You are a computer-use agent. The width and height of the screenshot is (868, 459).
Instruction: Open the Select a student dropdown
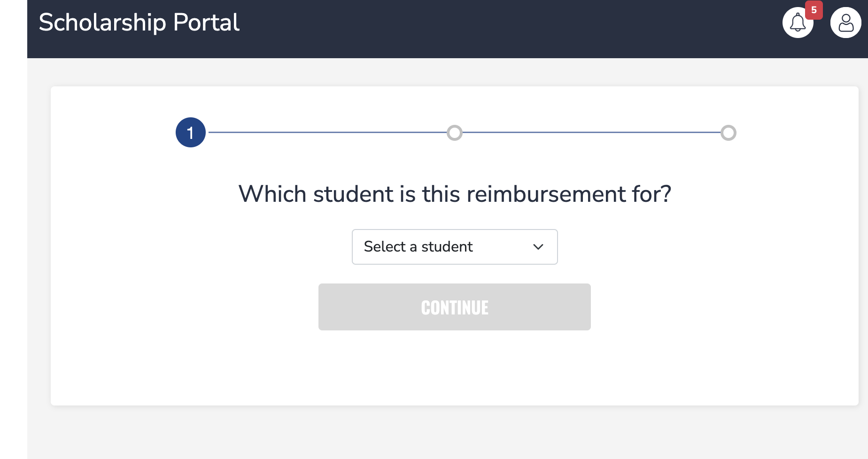(x=454, y=247)
